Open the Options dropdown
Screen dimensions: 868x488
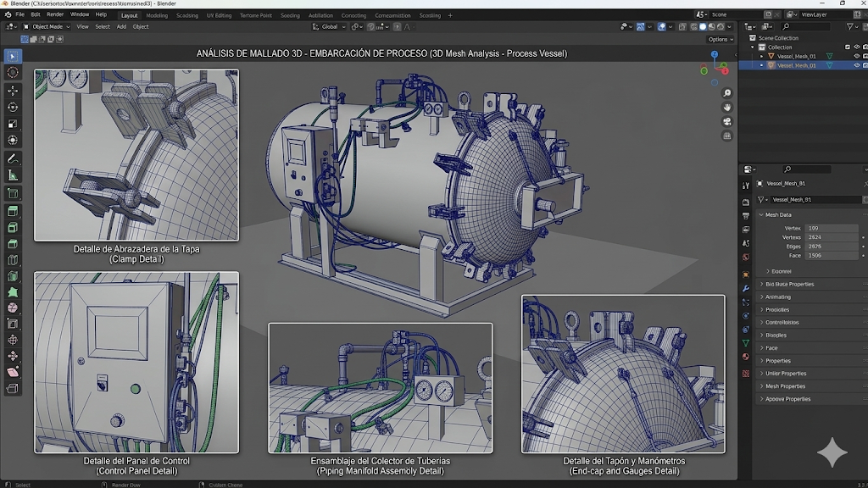721,39
